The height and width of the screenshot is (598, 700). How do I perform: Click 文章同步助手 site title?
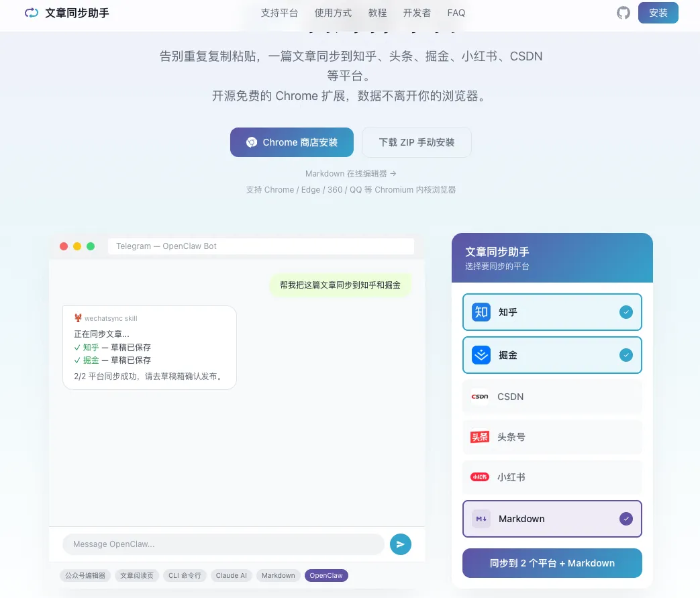(77, 13)
